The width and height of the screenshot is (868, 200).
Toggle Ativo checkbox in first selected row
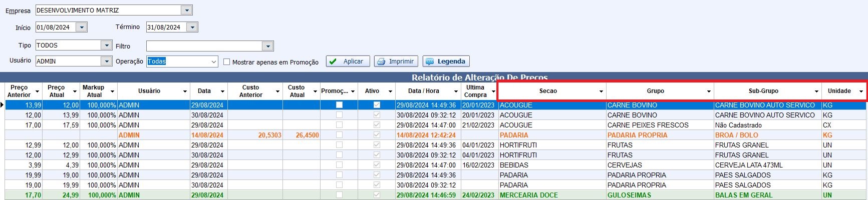pos(377,105)
